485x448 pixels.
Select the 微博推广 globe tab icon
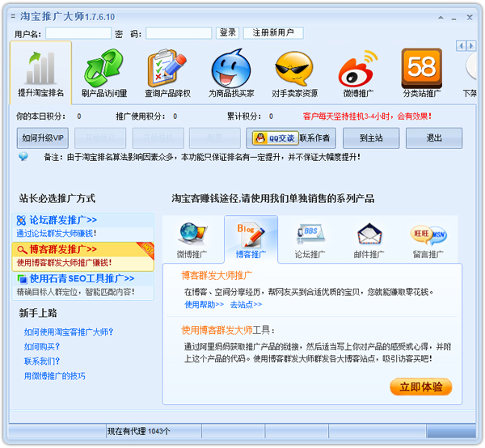click(x=192, y=234)
